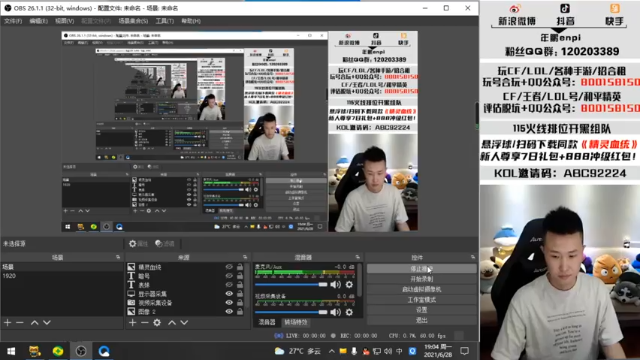Pop out the 控件 controls dock
The height and width of the screenshot is (360, 640).
[473, 257]
